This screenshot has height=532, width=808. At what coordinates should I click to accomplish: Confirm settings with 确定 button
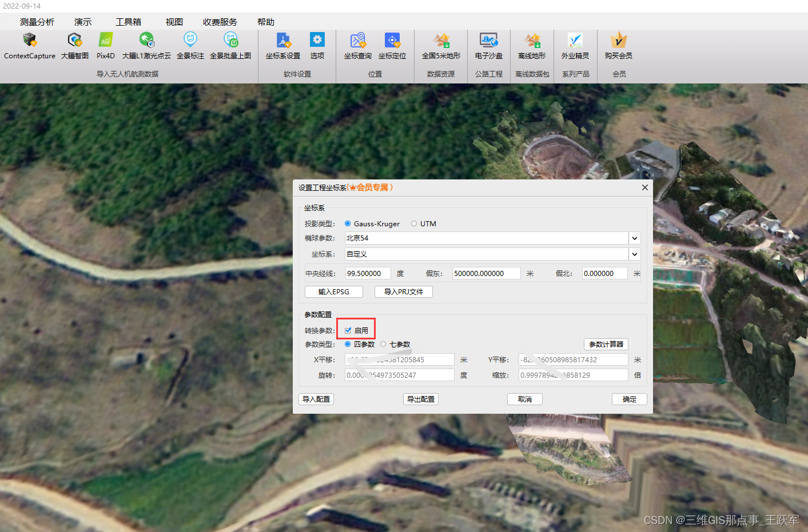pyautogui.click(x=630, y=399)
